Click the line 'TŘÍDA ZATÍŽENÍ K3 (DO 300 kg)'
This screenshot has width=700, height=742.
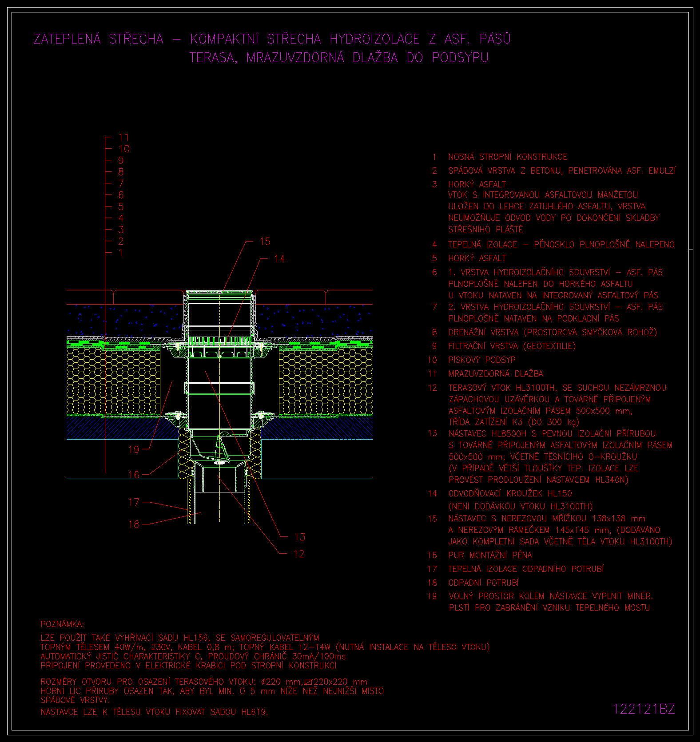coord(514,422)
